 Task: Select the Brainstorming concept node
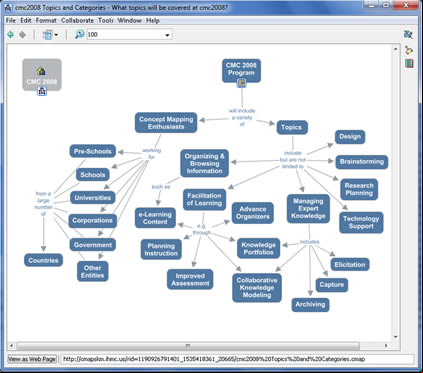point(362,162)
